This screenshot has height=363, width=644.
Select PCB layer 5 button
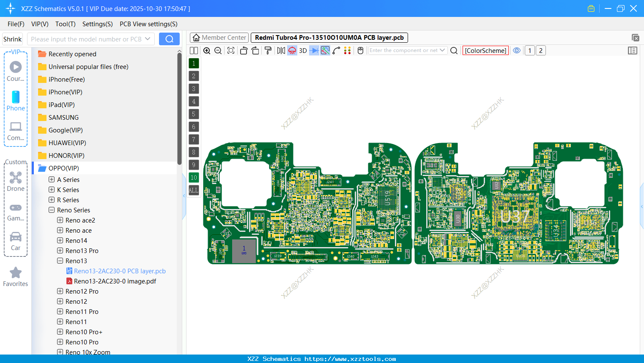(x=194, y=114)
